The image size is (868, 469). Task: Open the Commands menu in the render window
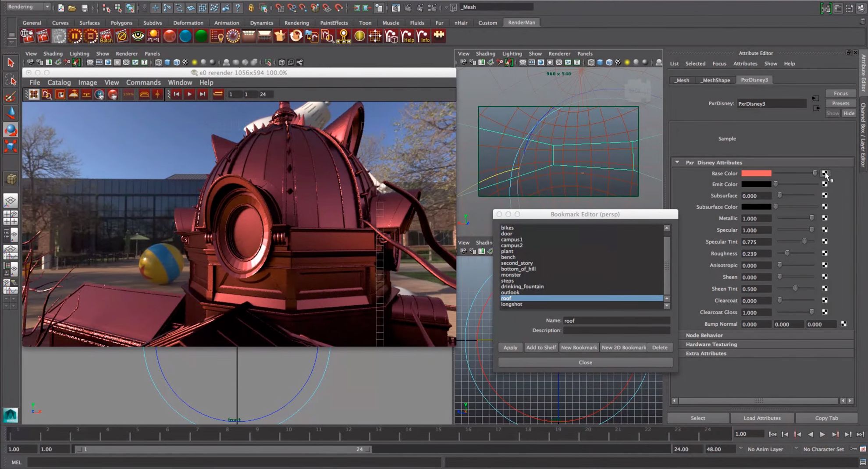pyautogui.click(x=143, y=82)
